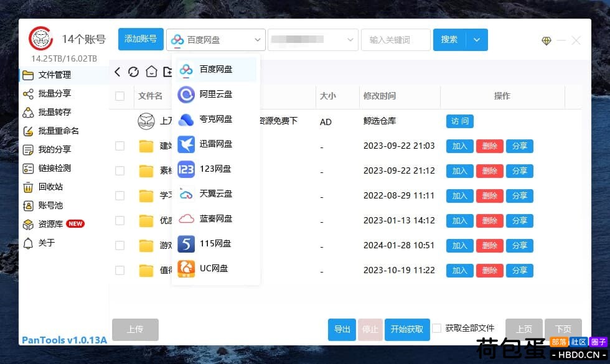Go to the previous page with 上页
610x364 pixels.
tap(524, 329)
